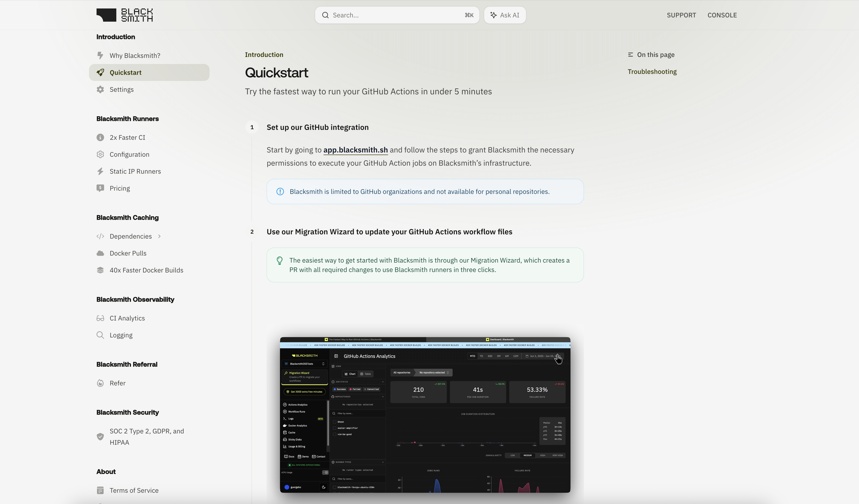Click the gear icon next to Settings
Screen dimensions: 859x504
point(100,90)
